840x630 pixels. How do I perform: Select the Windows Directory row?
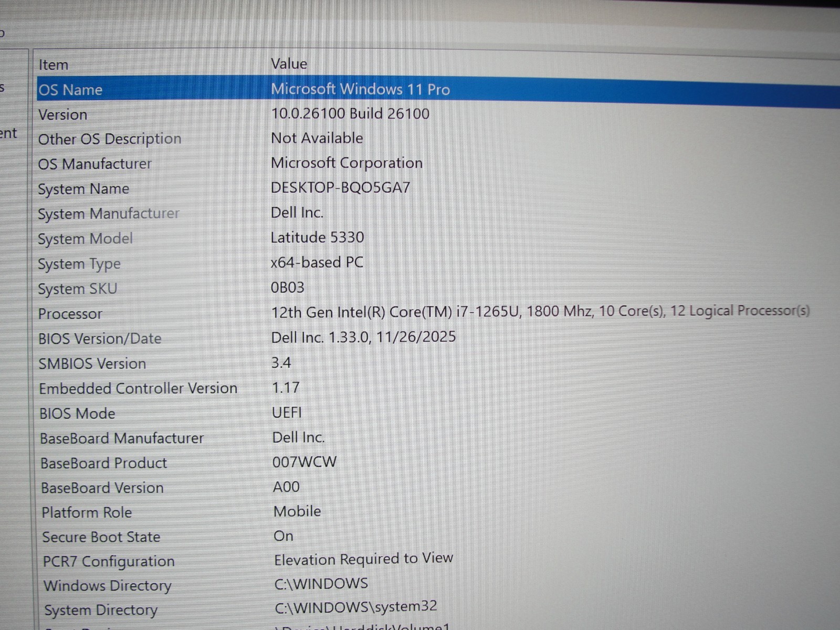108,586
